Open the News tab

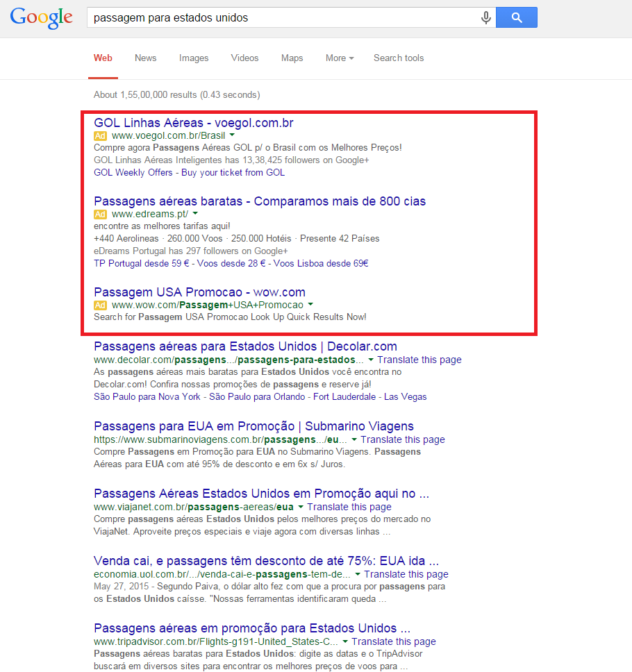click(x=145, y=58)
